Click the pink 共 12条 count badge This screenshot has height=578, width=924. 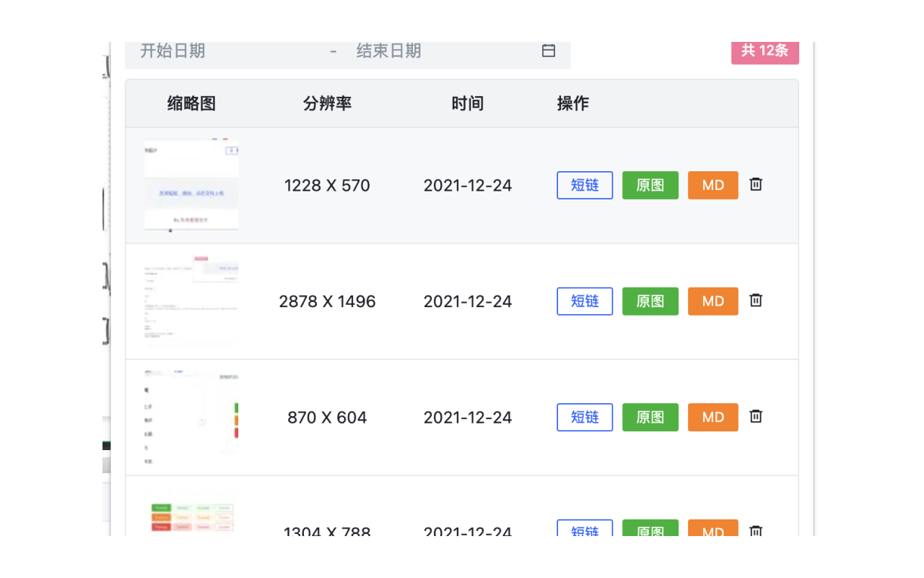(765, 52)
